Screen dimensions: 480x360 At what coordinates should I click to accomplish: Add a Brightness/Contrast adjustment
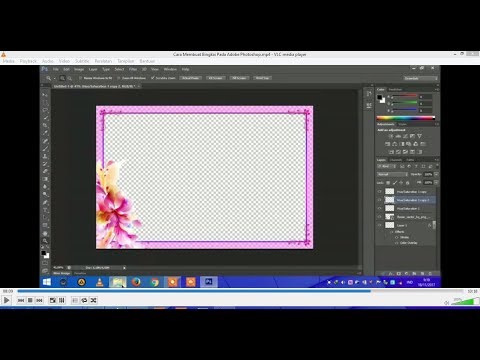391,136
